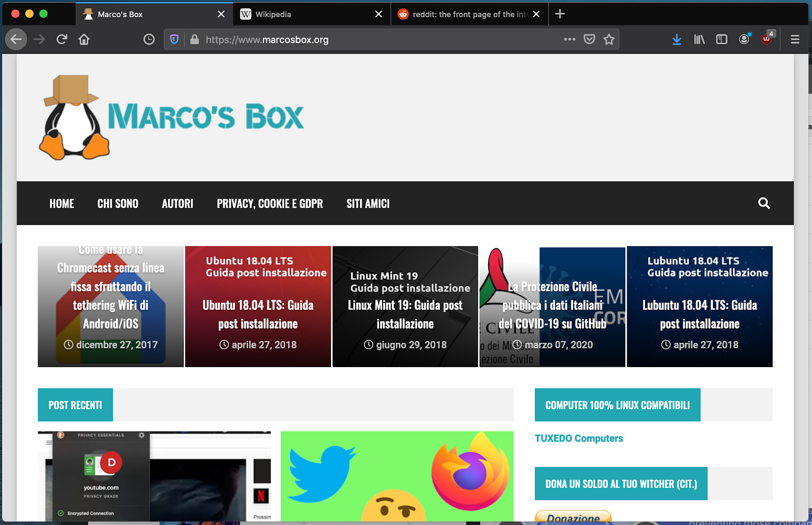The image size is (812, 525).
Task: Click date giugno 29, 2018
Action: pyautogui.click(x=405, y=345)
